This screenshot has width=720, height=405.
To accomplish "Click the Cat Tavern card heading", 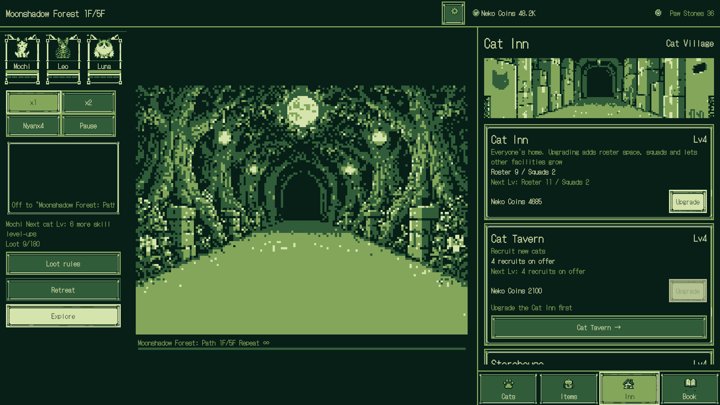I will pos(517,239).
